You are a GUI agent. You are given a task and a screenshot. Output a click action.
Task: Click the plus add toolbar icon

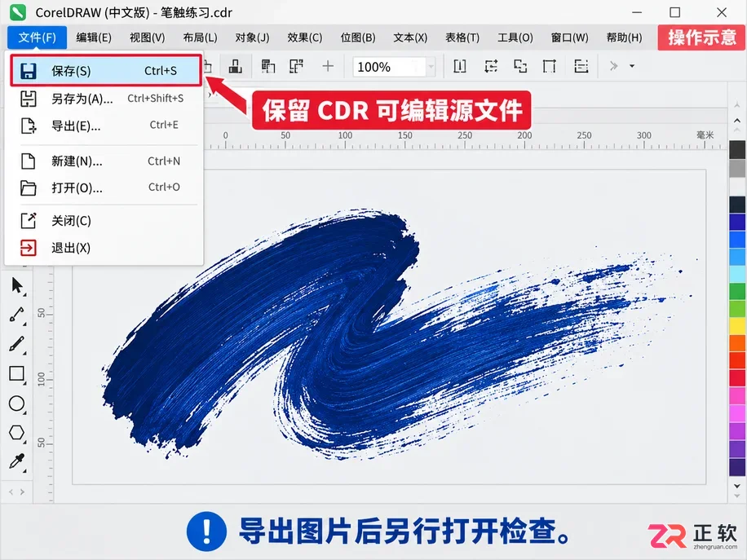point(328,66)
